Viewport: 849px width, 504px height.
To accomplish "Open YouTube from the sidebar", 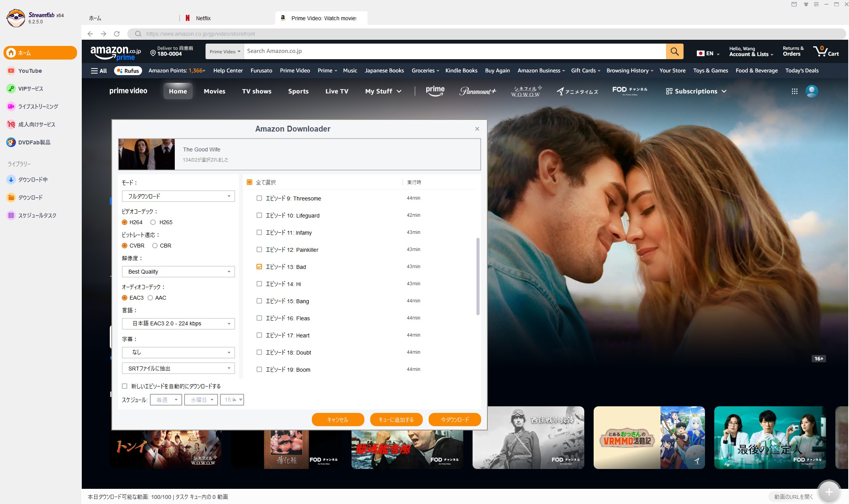I will 30,71.
